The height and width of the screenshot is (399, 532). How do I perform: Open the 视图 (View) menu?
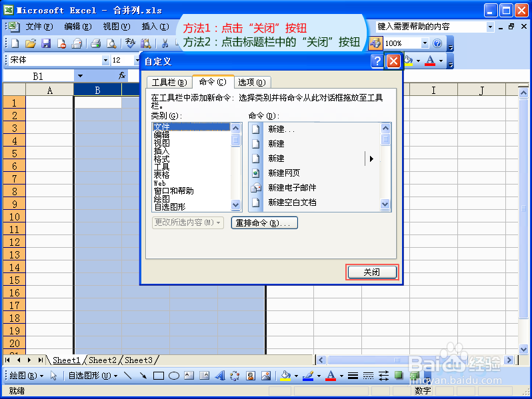point(117,27)
